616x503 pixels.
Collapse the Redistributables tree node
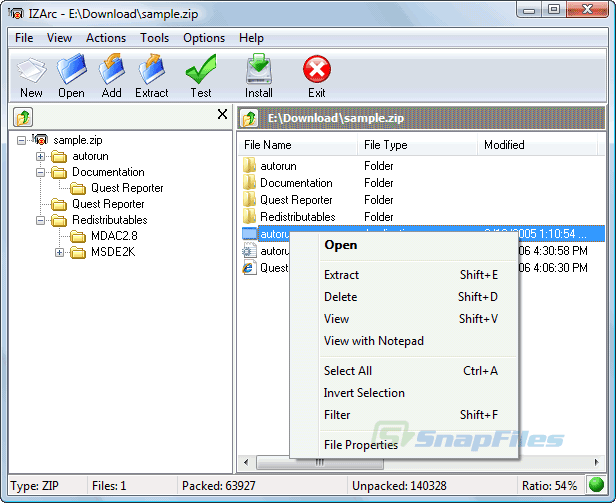click(40, 220)
